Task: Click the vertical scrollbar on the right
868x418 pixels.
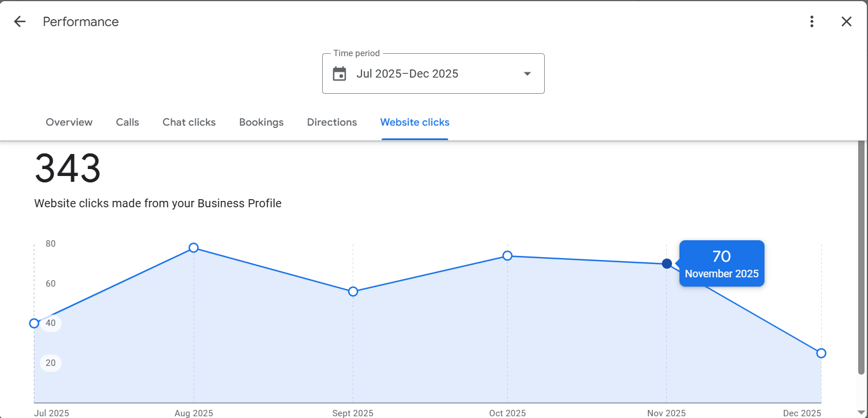Action: pos(862,255)
